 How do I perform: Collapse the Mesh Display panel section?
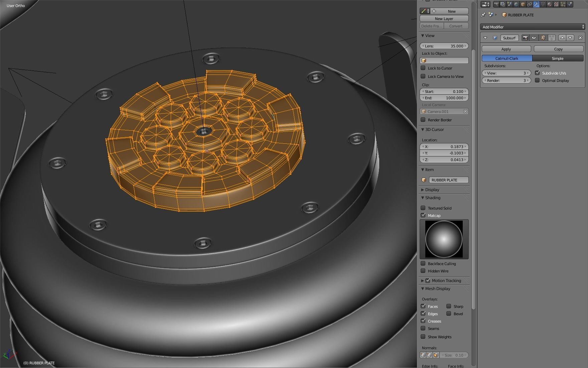pyautogui.click(x=422, y=288)
